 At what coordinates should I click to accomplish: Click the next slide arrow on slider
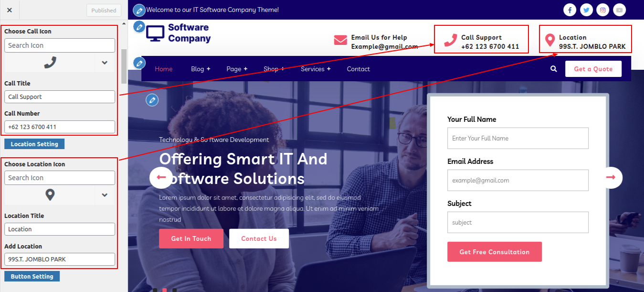click(611, 177)
